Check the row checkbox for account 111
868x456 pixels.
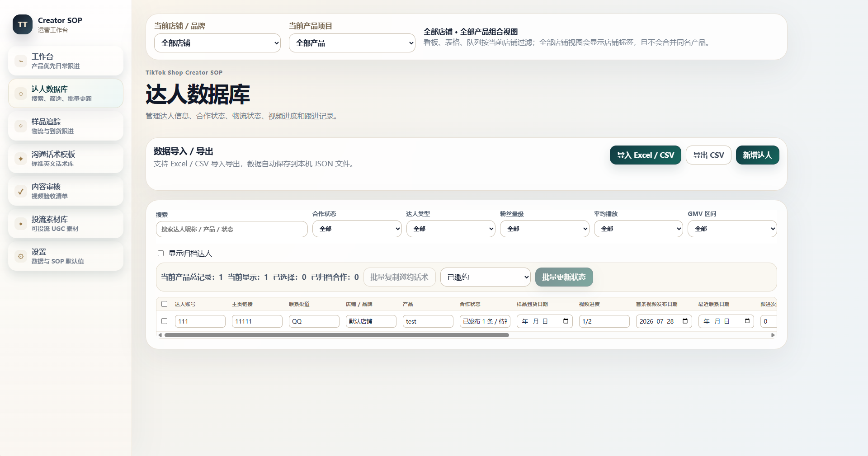[x=165, y=321]
